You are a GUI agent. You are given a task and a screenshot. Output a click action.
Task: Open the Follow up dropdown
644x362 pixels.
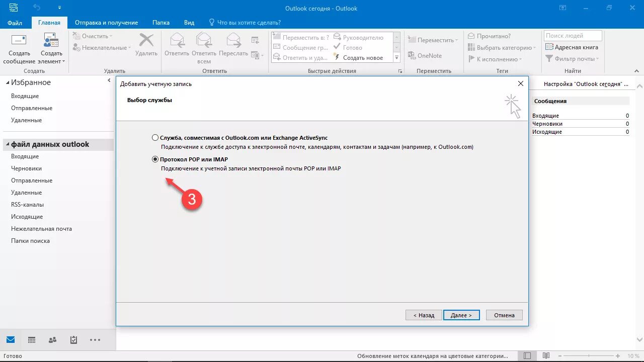(x=495, y=59)
